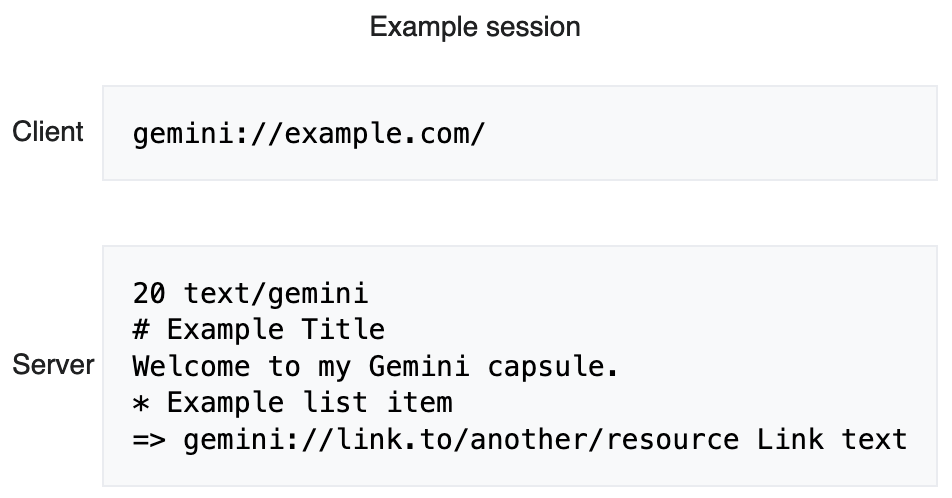
Task: Click the "#" heading marker
Action: [141, 330]
